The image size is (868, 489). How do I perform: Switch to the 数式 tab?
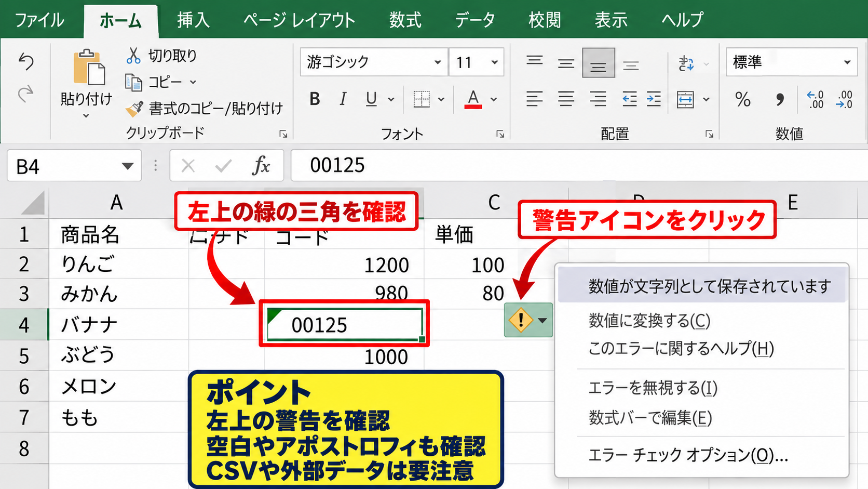(x=405, y=20)
